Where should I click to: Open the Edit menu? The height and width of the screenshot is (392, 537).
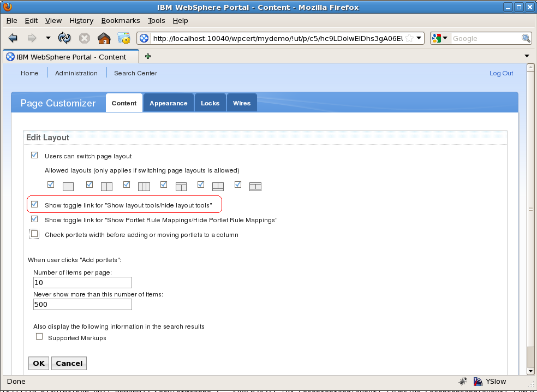[x=31, y=21]
